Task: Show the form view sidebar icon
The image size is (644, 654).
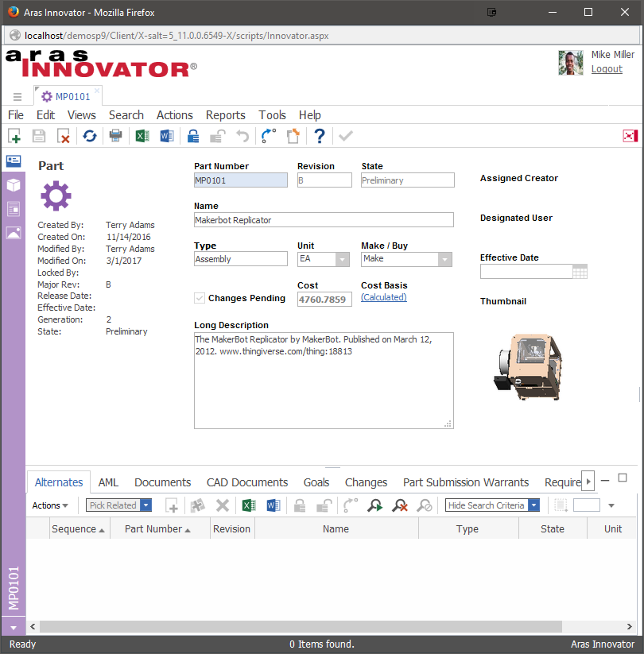Action: click(x=14, y=161)
